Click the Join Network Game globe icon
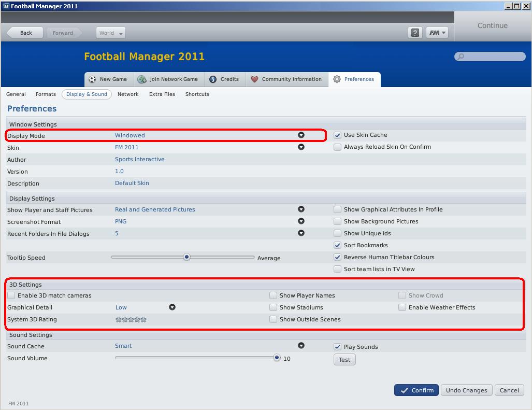This screenshot has width=532, height=410. pyautogui.click(x=141, y=79)
